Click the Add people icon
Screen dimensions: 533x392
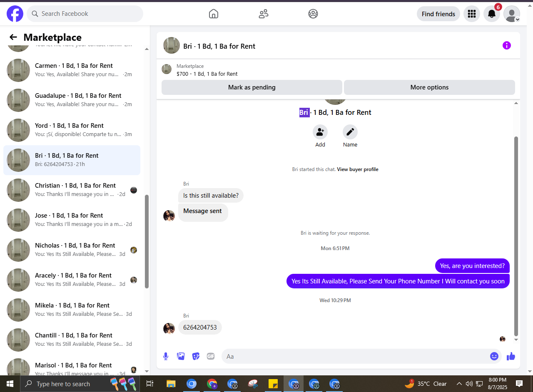pos(320,132)
